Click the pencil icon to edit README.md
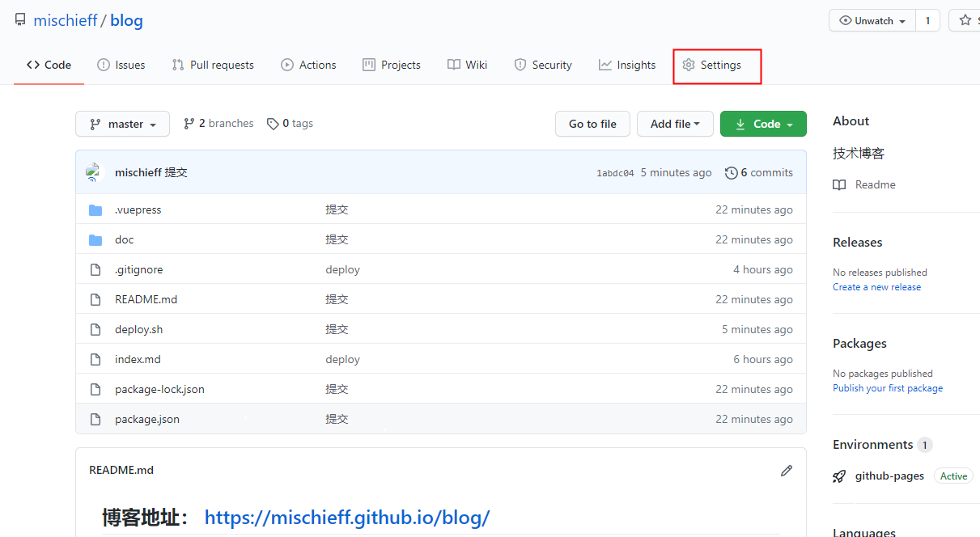980x537 pixels. [x=786, y=471]
